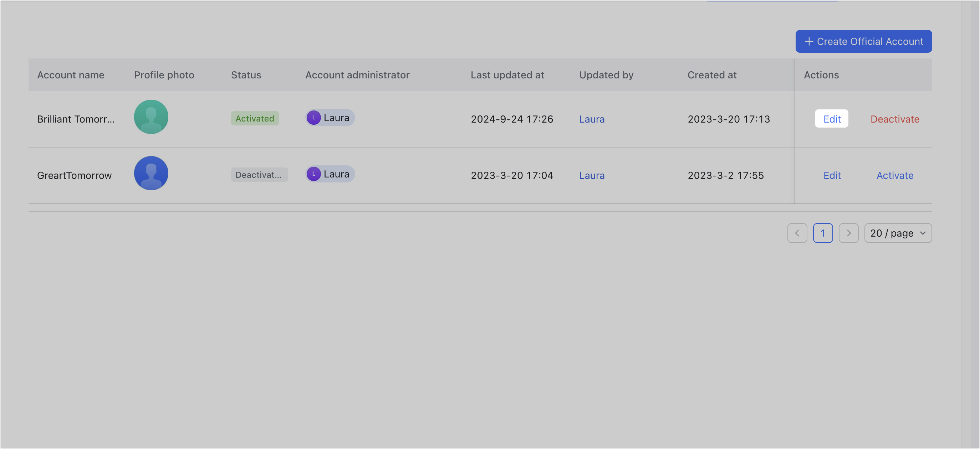Click the plus icon on Create Official Account
980x449 pixels.
click(809, 41)
